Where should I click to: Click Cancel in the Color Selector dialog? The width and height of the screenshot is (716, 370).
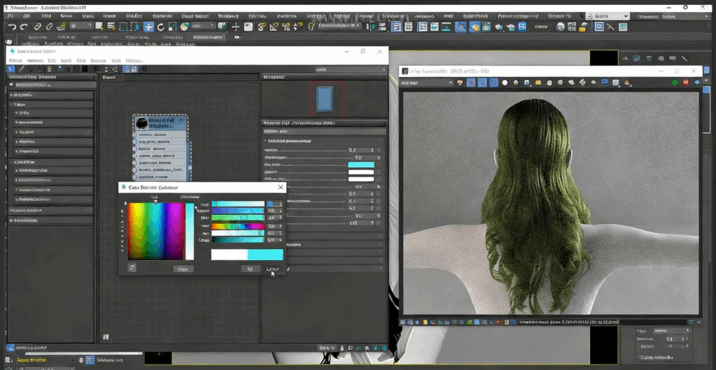(273, 269)
